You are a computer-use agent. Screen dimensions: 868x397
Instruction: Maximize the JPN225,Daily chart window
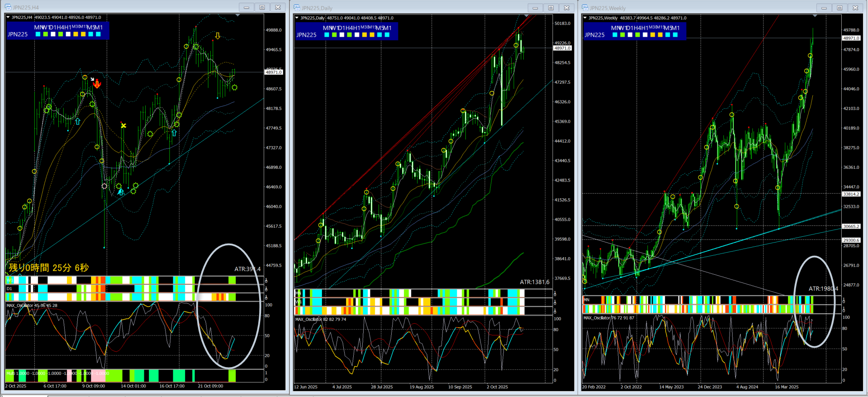click(550, 8)
